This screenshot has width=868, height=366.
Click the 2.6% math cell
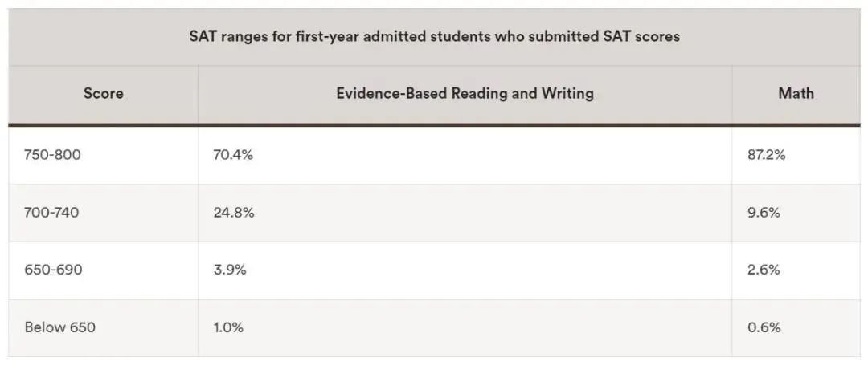pyautogui.click(x=764, y=270)
